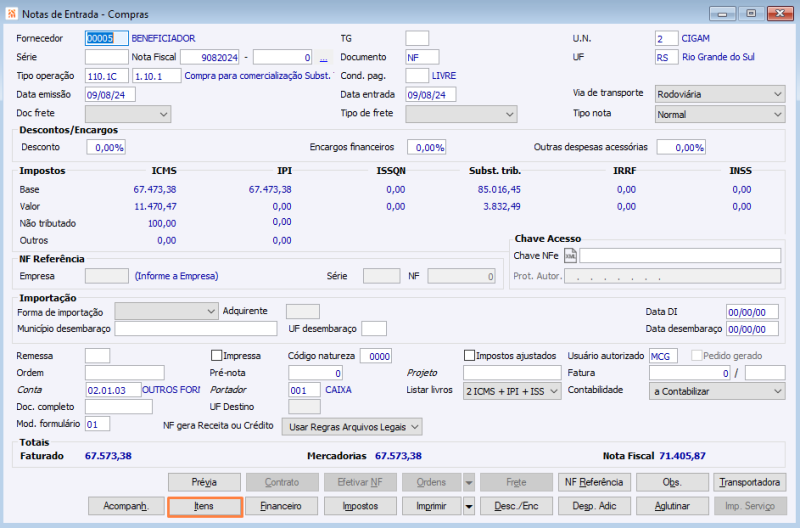Open the Tipo nota dropdown

pyautogui.click(x=720, y=115)
